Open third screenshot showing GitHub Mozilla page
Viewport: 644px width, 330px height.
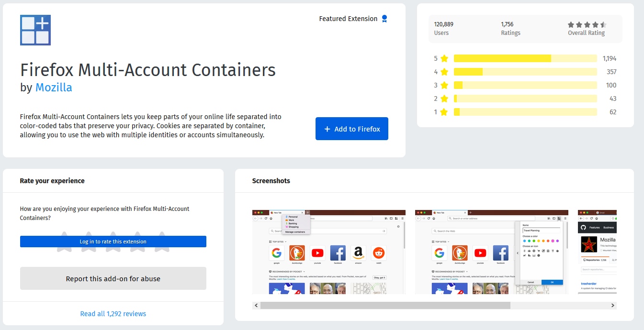point(597,252)
